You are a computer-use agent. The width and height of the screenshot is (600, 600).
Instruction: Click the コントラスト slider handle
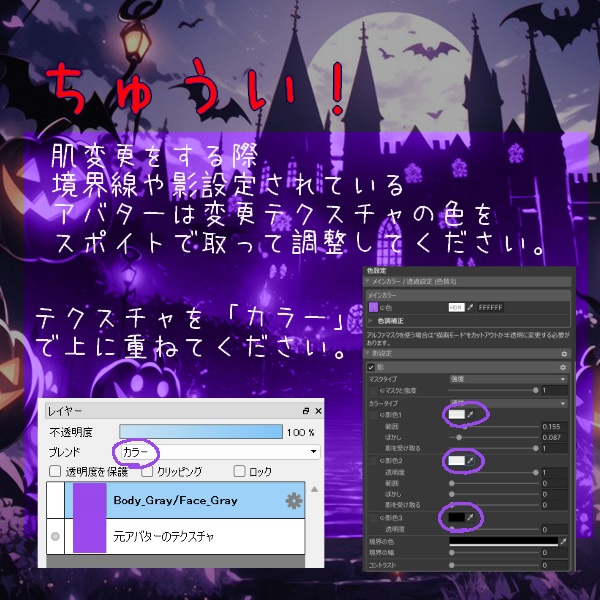(452, 565)
